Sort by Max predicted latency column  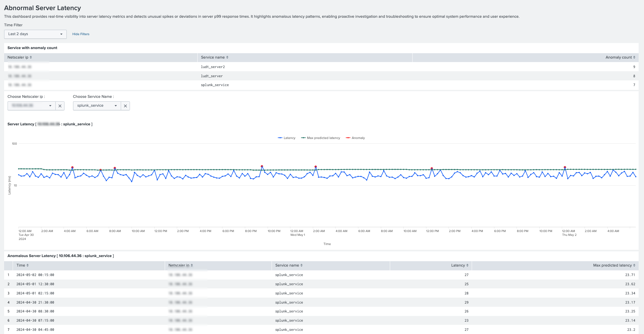614,265
